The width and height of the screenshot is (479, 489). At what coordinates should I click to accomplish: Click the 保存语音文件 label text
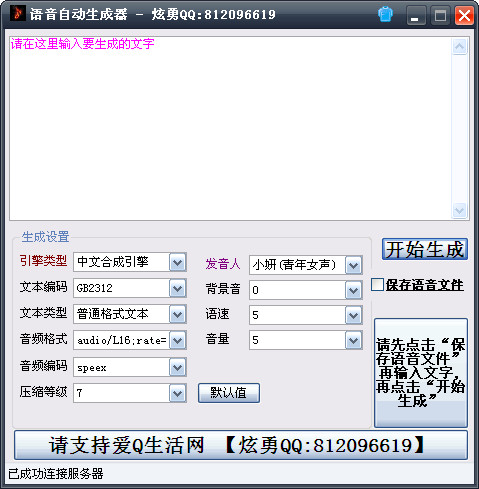[x=425, y=285]
